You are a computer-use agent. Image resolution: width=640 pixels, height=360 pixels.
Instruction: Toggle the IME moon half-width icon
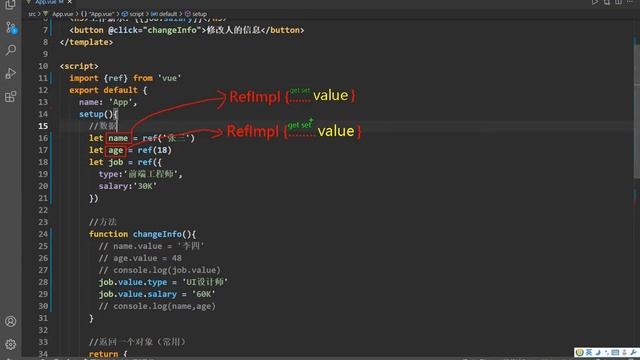point(598,352)
